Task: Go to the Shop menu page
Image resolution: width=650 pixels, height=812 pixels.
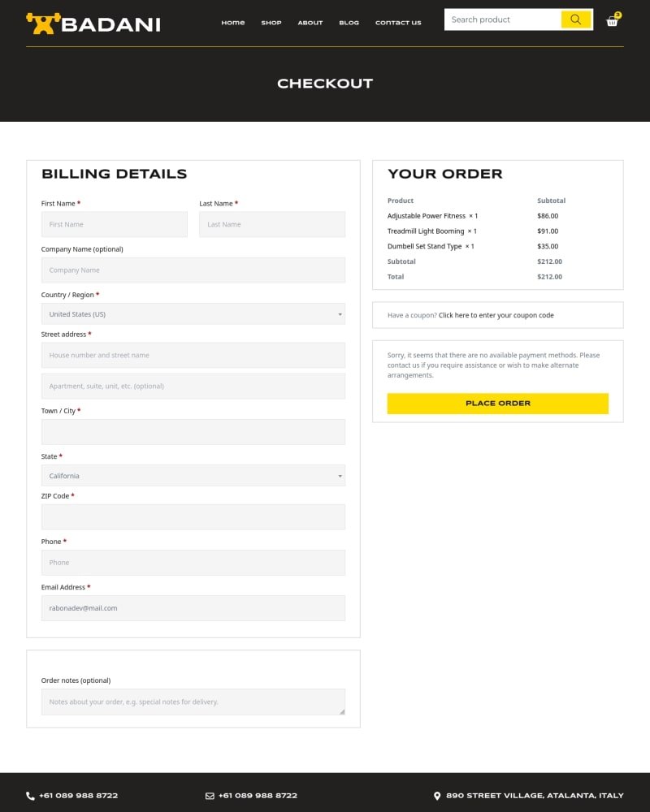Action: (x=271, y=23)
